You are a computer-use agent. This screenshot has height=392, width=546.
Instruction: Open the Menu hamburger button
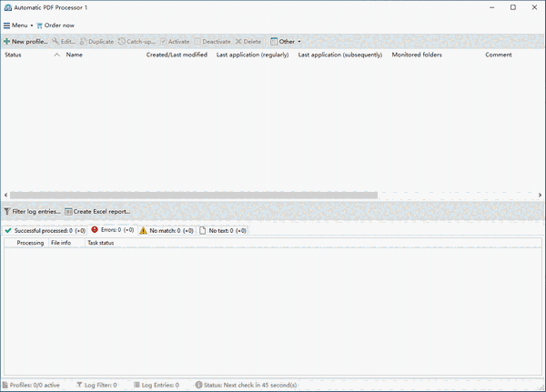point(18,25)
